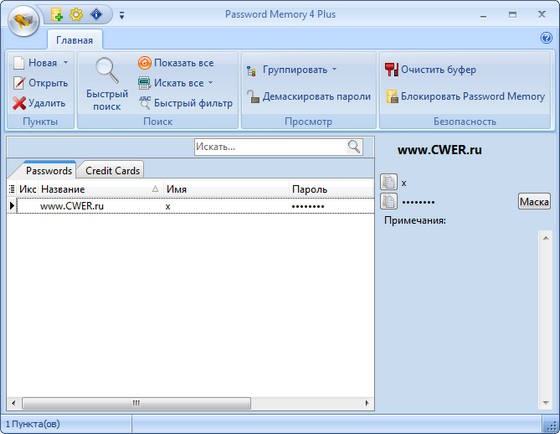
Task: Click the notes scrollbar up arrow
Action: click(x=546, y=238)
